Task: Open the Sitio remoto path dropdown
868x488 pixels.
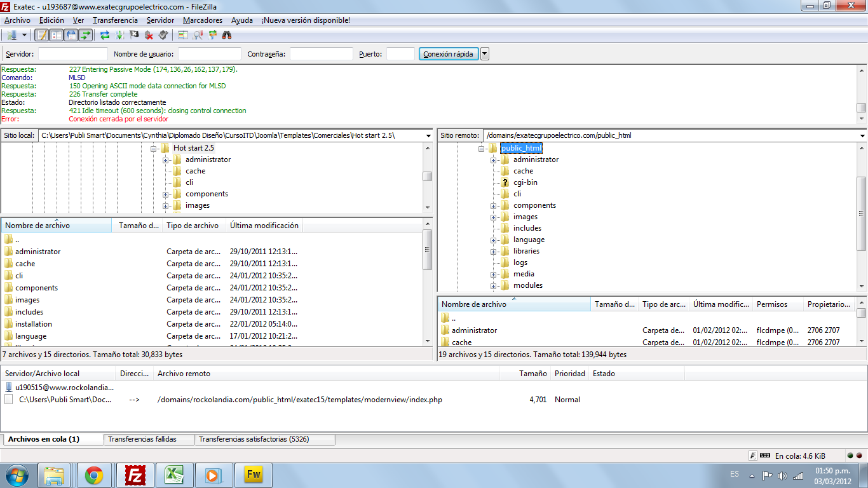Action: point(862,135)
